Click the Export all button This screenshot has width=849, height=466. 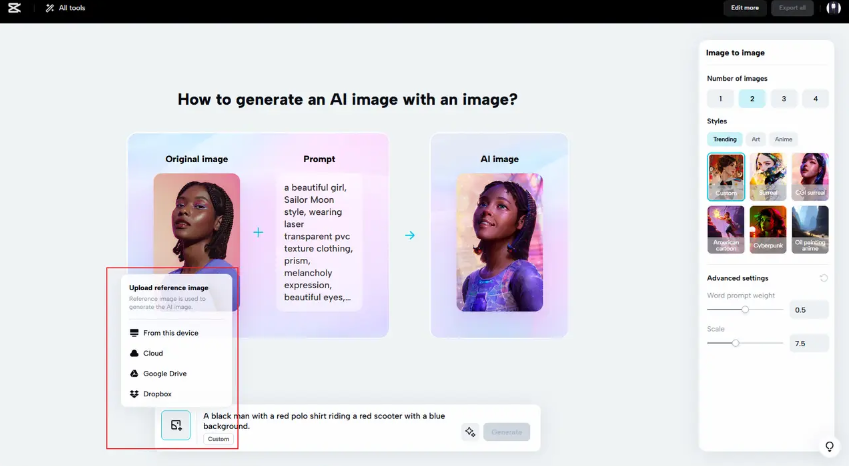click(792, 8)
